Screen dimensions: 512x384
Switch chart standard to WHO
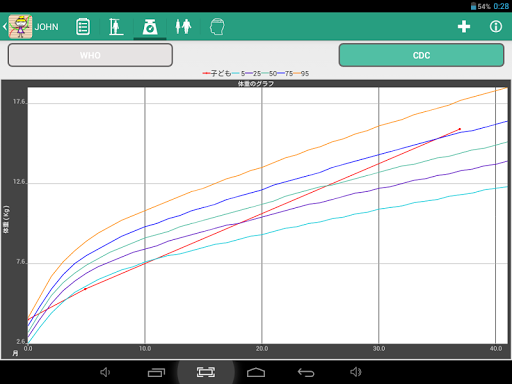point(90,55)
